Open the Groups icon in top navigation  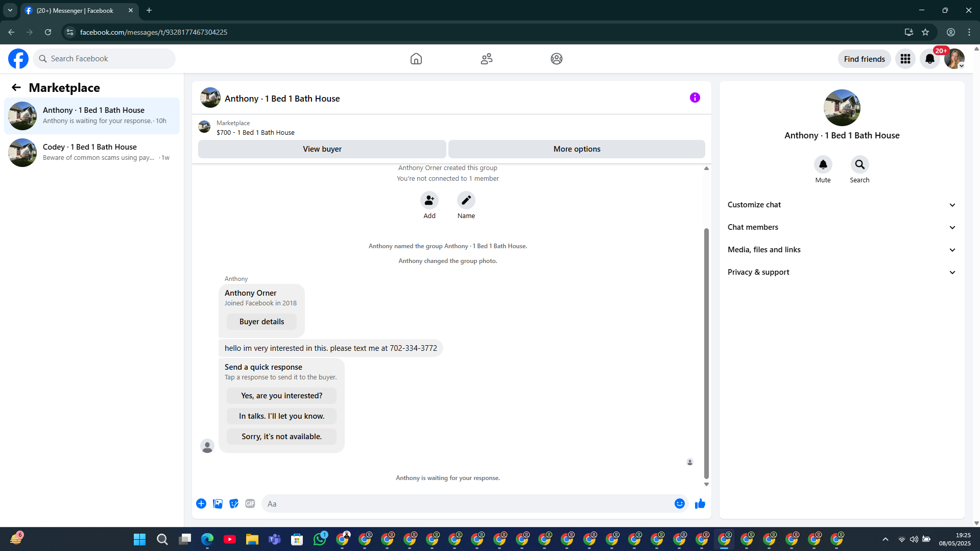pyautogui.click(x=557, y=59)
